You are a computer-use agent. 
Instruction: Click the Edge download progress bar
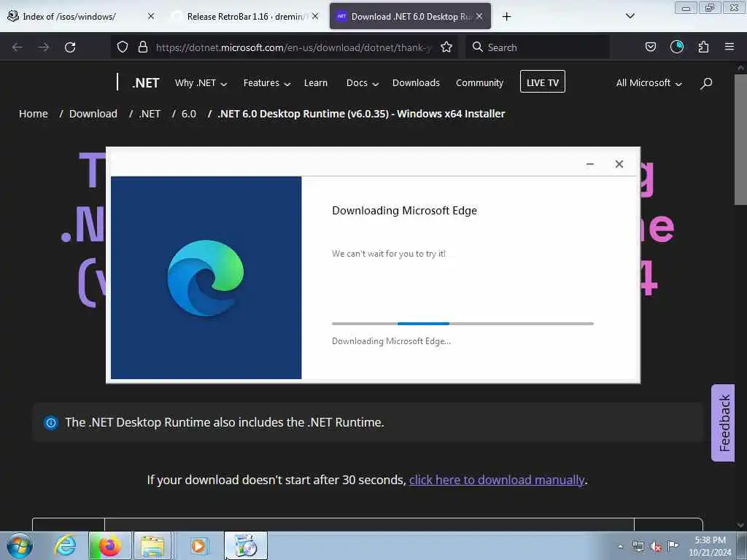click(x=462, y=323)
